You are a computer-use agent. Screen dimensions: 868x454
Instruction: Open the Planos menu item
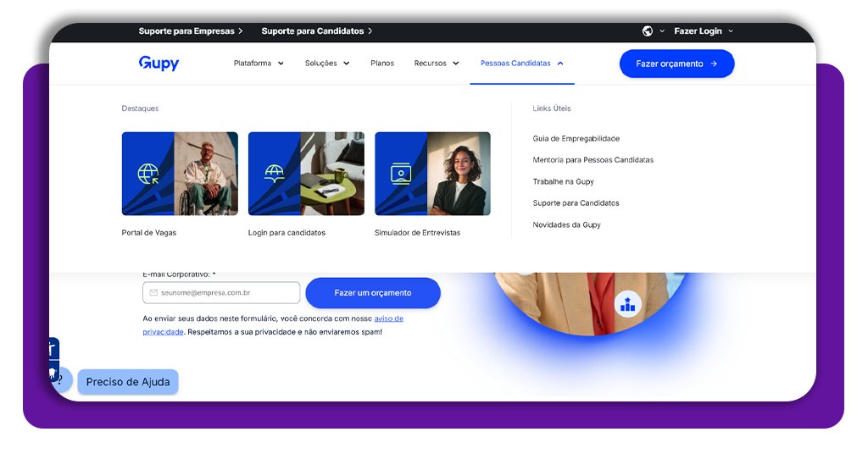(x=382, y=63)
